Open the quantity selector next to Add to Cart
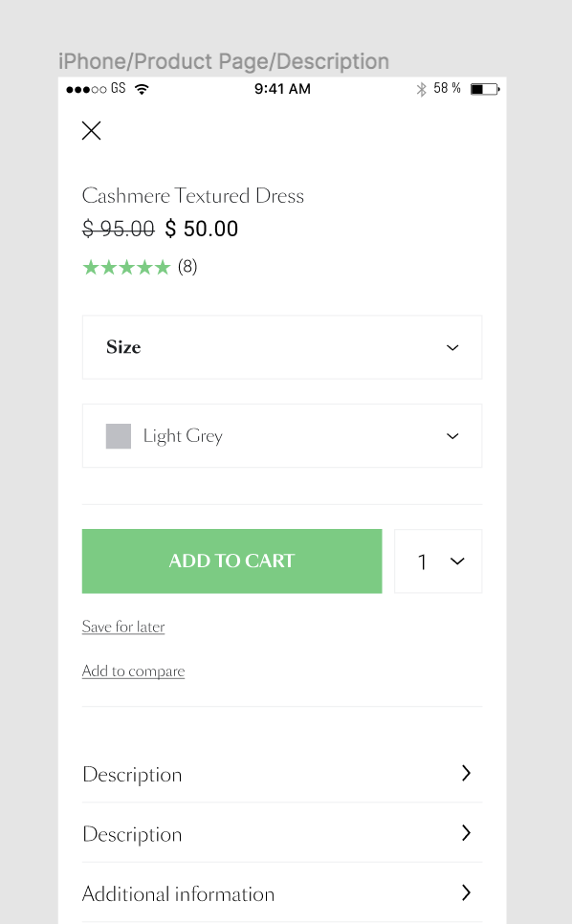The image size is (572, 924). point(438,561)
